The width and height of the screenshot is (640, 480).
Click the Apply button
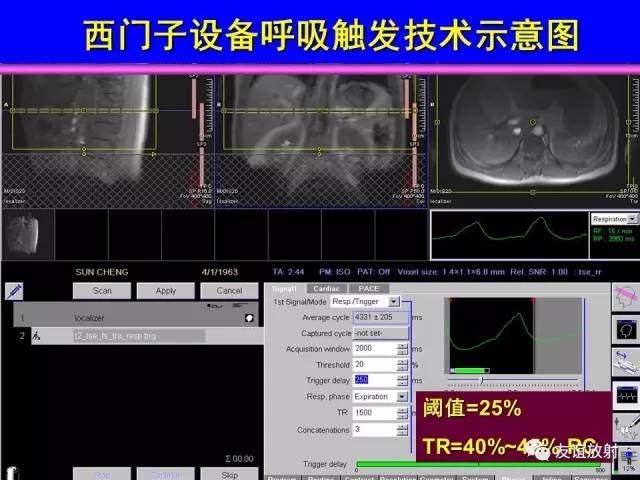[166, 291]
